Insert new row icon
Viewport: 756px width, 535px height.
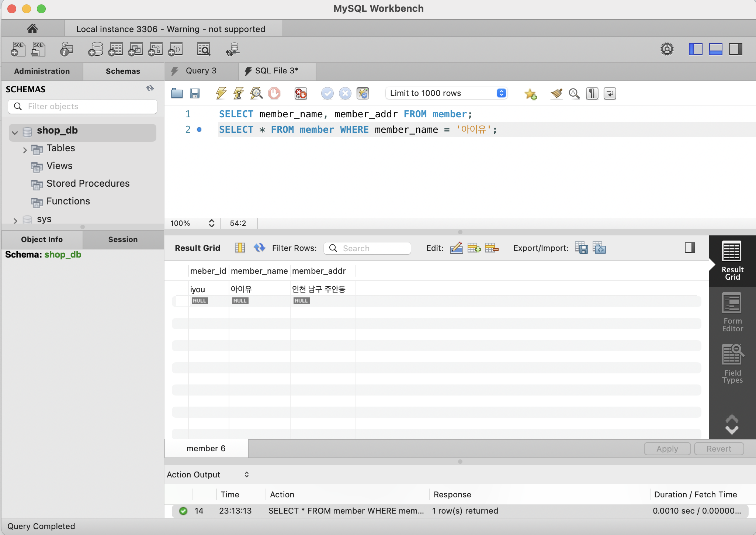click(x=474, y=248)
